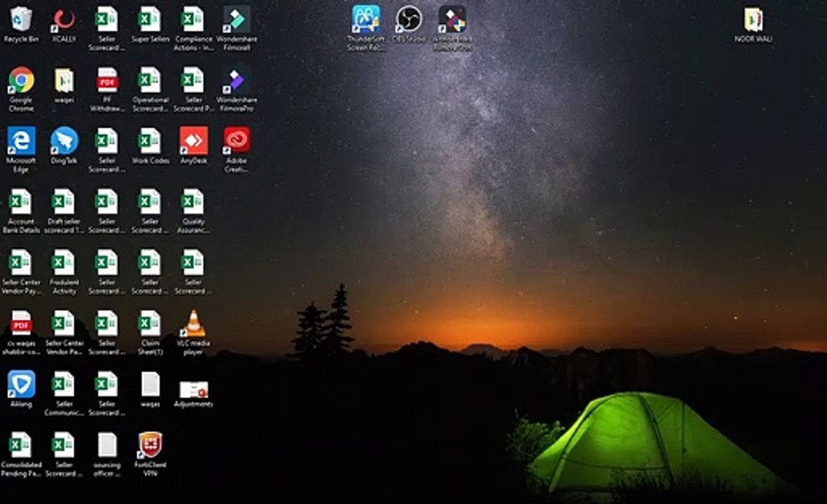Open ThunderSoft Screen Recorder shortcut

[366, 20]
